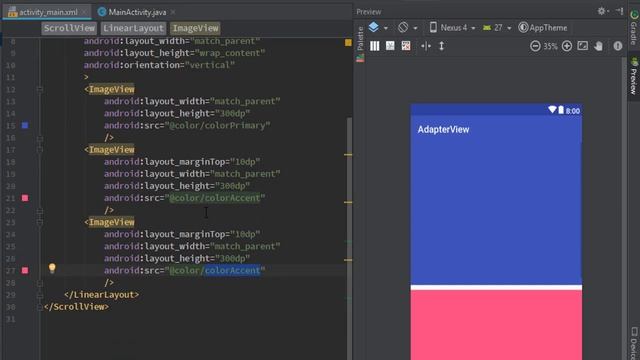This screenshot has height=360, width=640.
Task: Open the Nexus 4 device dropdown
Action: pos(452,28)
